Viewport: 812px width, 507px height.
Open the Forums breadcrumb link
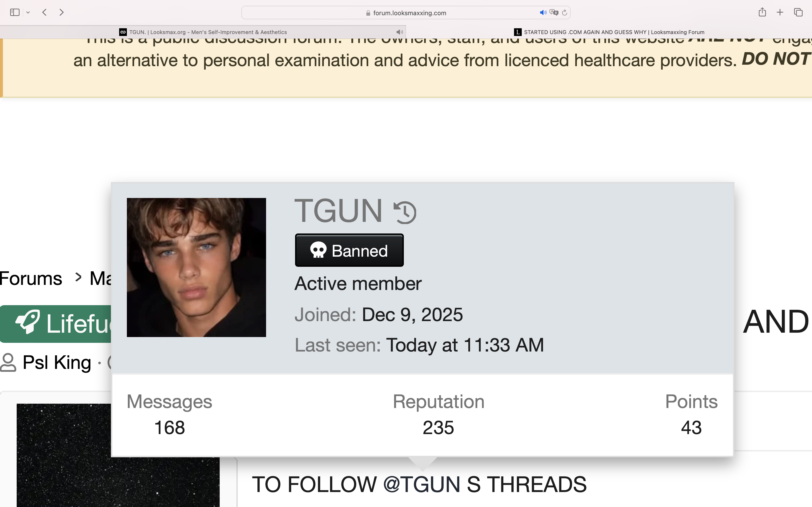coord(31,278)
